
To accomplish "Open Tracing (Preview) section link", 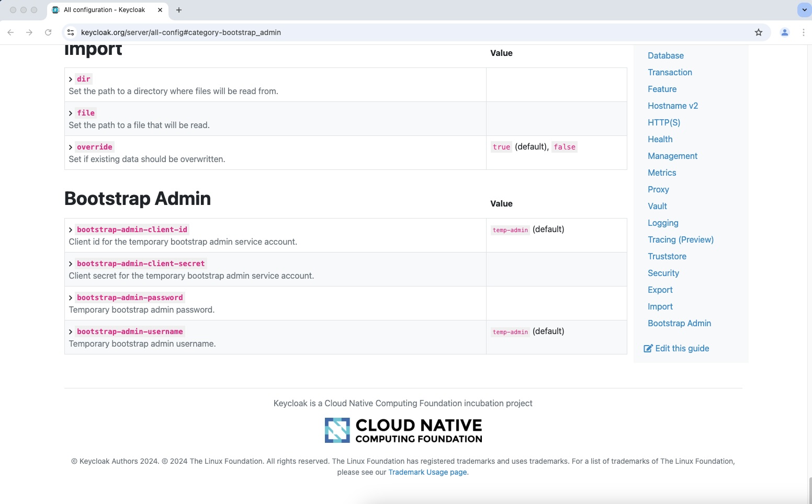I will pyautogui.click(x=681, y=239).
